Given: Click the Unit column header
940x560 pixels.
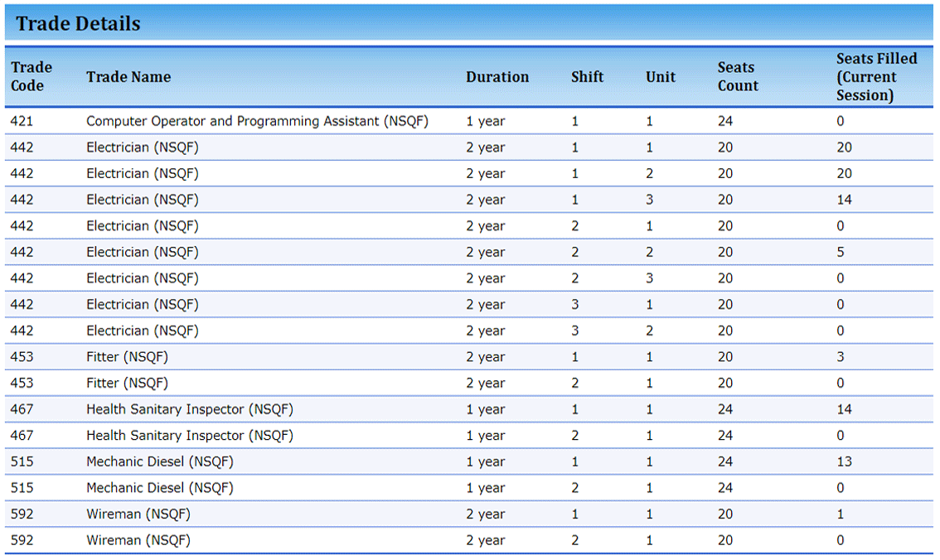Looking at the screenshot, I should coord(661,77).
